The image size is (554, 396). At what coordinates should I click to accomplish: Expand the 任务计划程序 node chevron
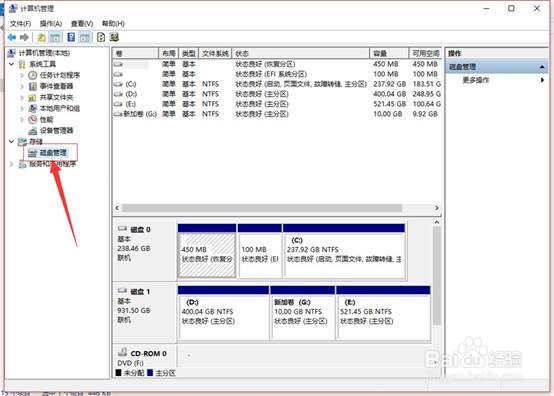pyautogui.click(x=22, y=75)
